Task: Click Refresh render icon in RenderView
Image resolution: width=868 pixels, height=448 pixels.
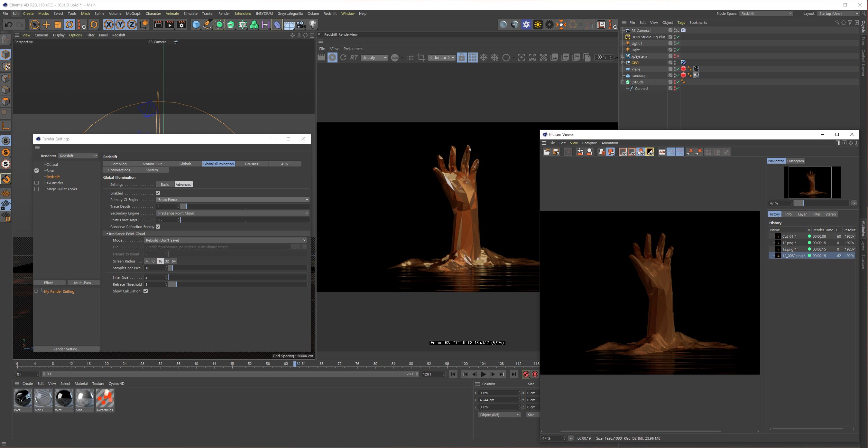Action: point(343,58)
